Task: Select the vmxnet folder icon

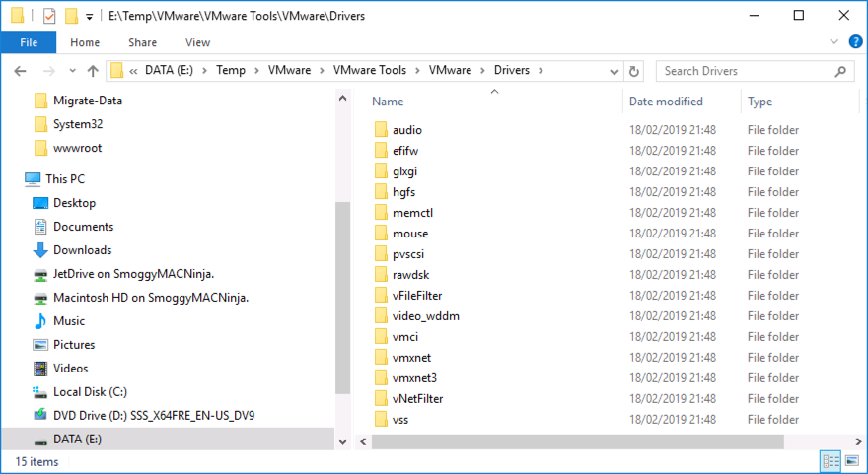Action: coord(381,358)
